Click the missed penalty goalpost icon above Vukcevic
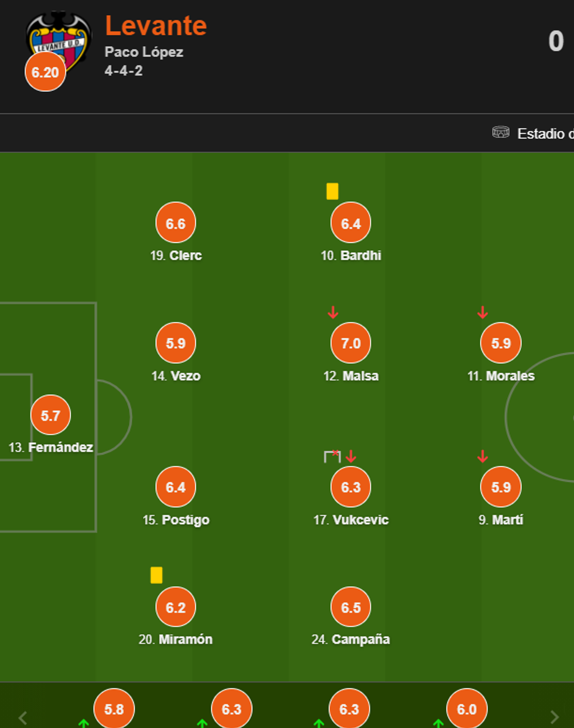This screenshot has width=574, height=728. (332, 456)
